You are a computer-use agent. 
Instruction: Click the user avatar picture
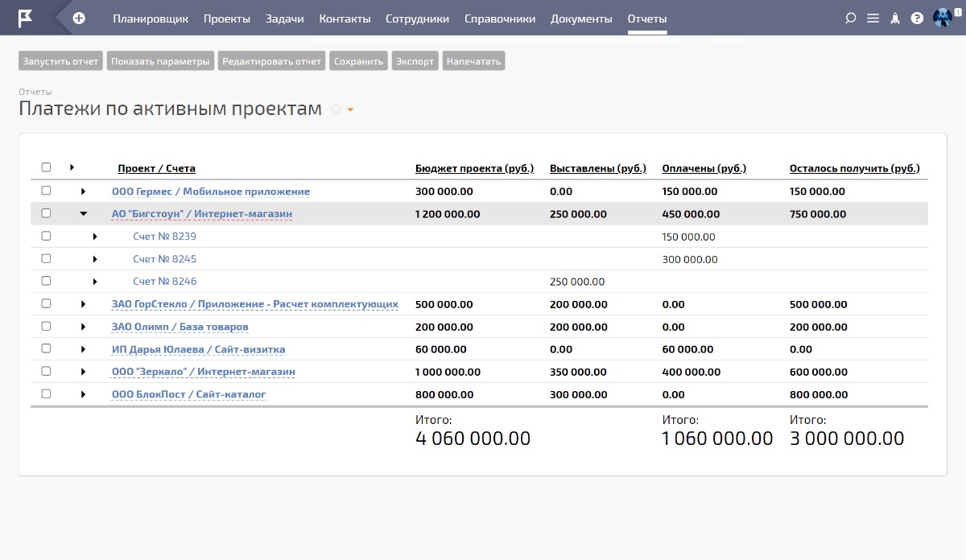[942, 18]
